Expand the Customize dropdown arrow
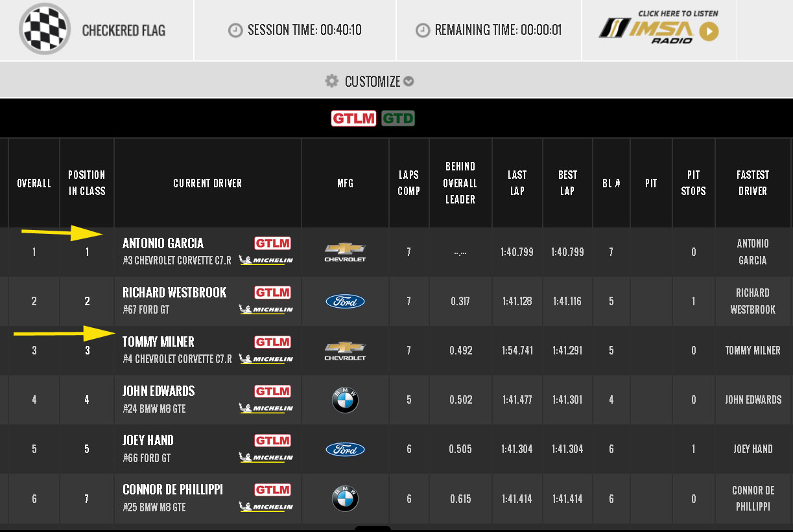This screenshot has width=793, height=532. (x=408, y=82)
